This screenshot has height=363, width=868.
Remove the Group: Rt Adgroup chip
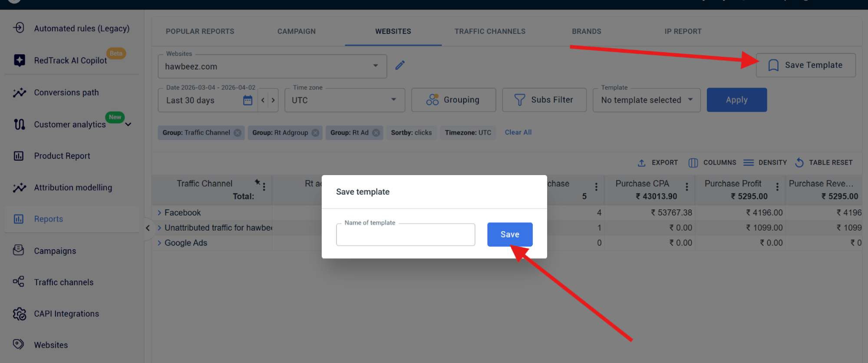pyautogui.click(x=315, y=133)
